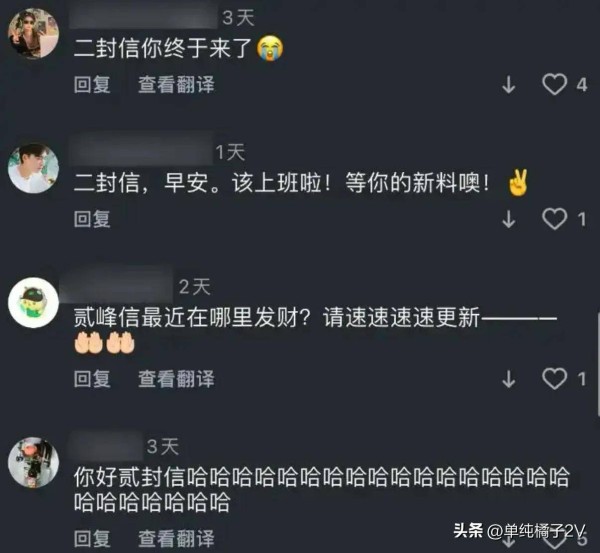The width and height of the screenshot is (600, 553).
Task: View translation of '贰峰信最近在哪里发财' comment
Action: [x=176, y=378]
